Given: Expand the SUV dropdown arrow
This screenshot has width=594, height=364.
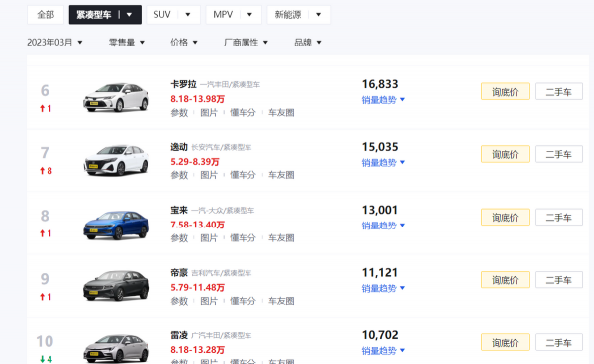Looking at the screenshot, I should [188, 15].
